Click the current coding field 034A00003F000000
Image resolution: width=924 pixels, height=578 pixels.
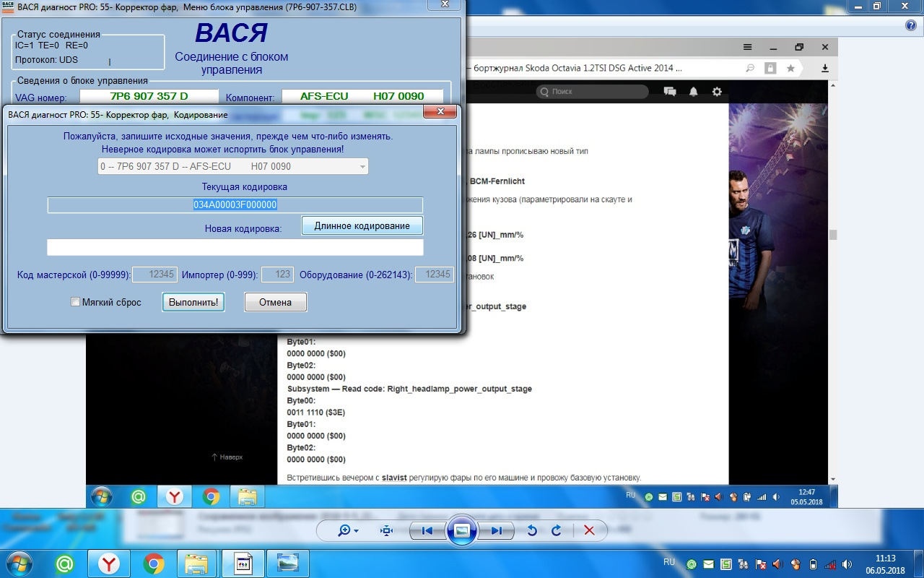click(x=235, y=204)
